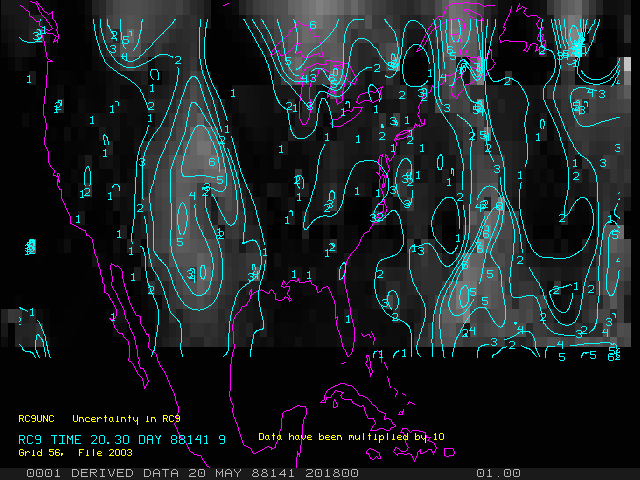This screenshot has width=640, height=480.
Task: Click the black area below the Cuba outline
Action: (350, 420)
